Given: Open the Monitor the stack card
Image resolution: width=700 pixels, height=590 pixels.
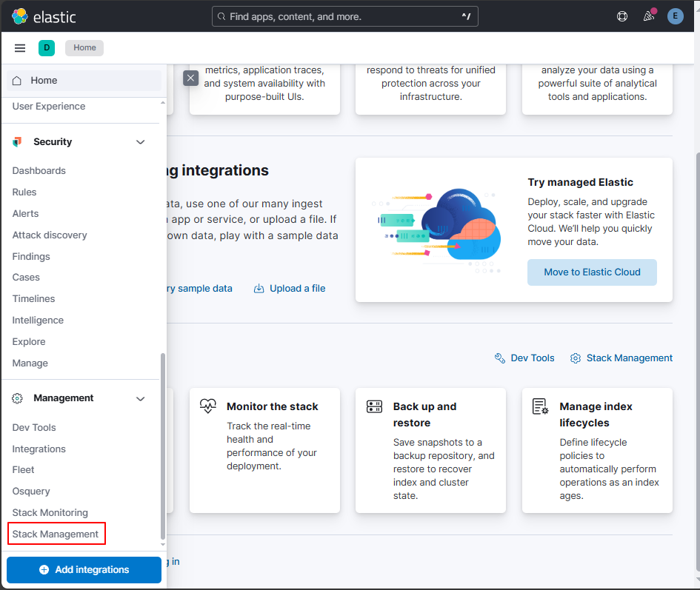Looking at the screenshot, I should tap(264, 450).
